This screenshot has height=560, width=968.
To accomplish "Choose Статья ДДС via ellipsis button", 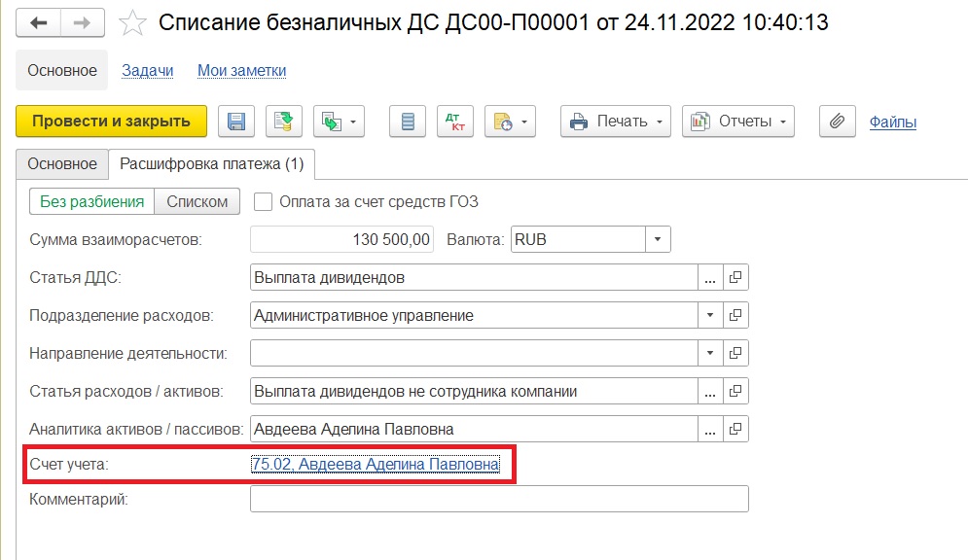I will 710,277.
